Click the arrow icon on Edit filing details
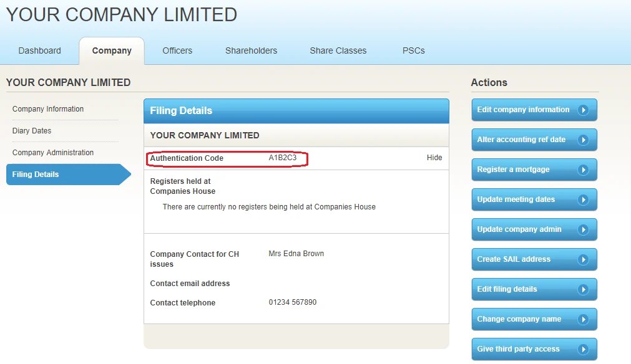This screenshot has width=631, height=364. tap(585, 289)
